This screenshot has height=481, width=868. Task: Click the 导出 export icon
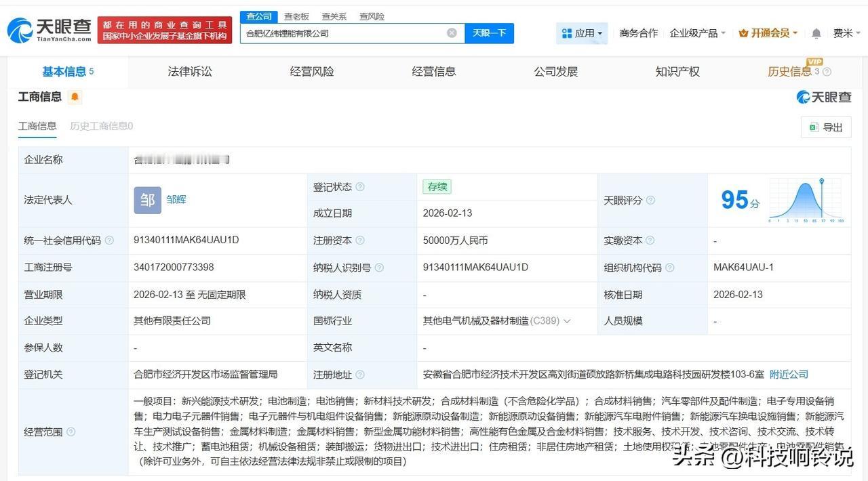(x=814, y=127)
